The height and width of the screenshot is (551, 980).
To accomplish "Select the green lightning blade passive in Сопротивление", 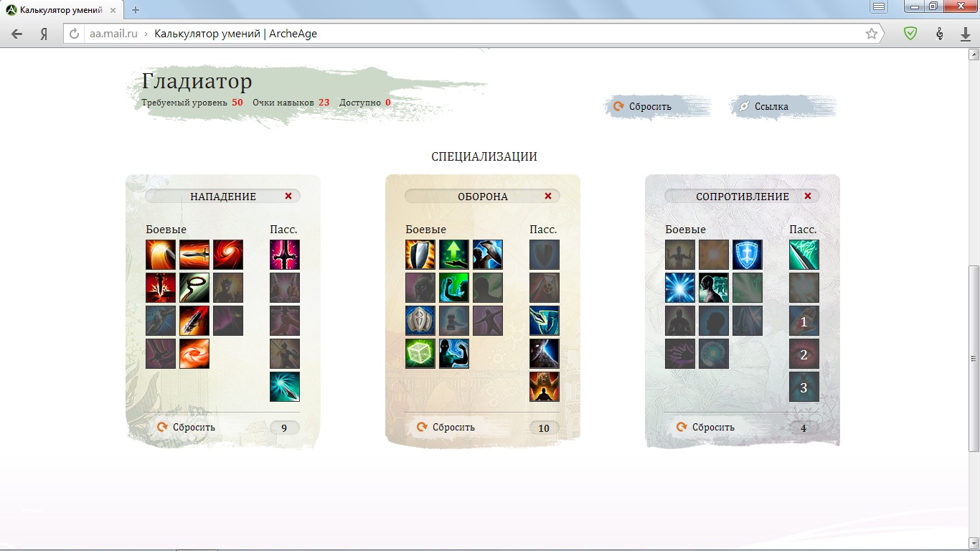I will (x=804, y=255).
